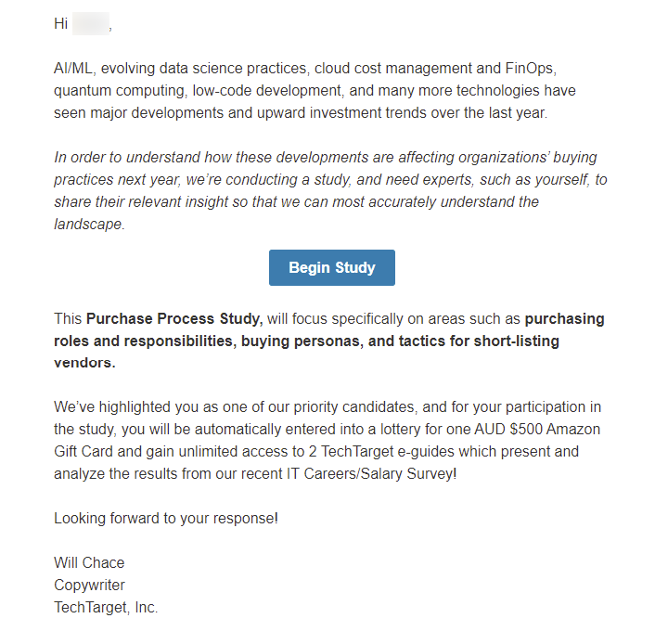
Task: Select the "FinOps" word in first paragraph
Action: 530,69
